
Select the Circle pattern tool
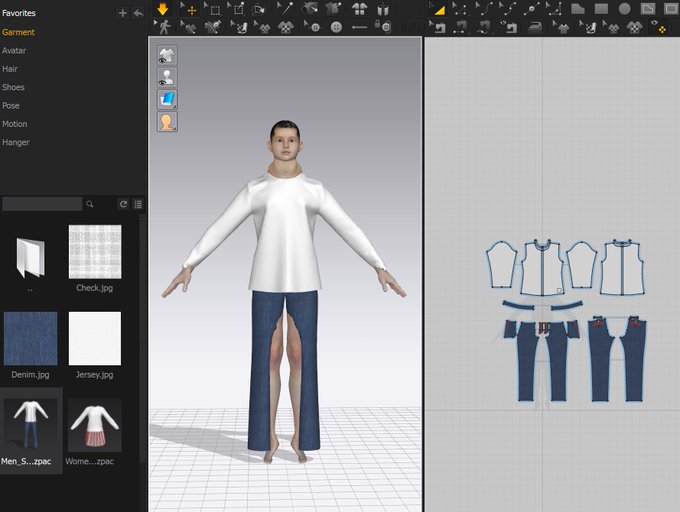click(624, 9)
